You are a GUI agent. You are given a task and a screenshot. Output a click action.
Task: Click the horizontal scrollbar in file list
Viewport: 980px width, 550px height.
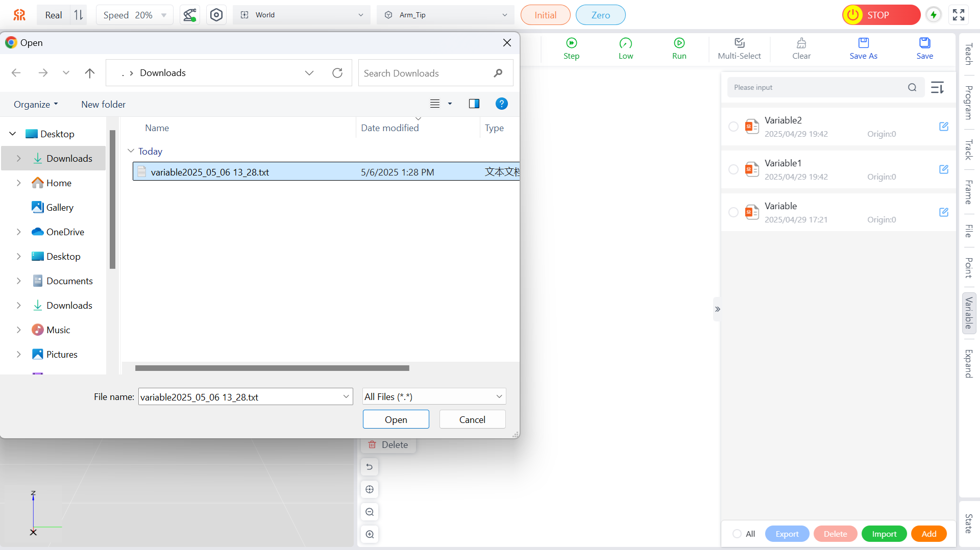tap(272, 368)
